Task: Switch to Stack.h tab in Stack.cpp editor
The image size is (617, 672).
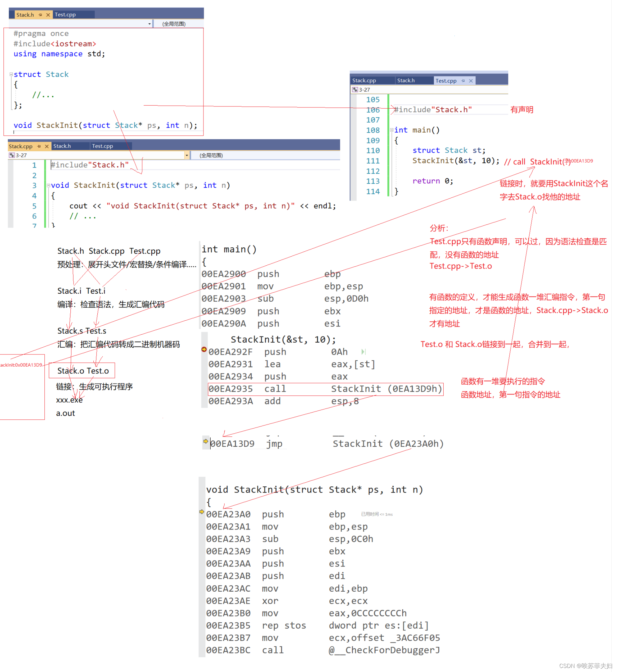Action: (x=62, y=146)
